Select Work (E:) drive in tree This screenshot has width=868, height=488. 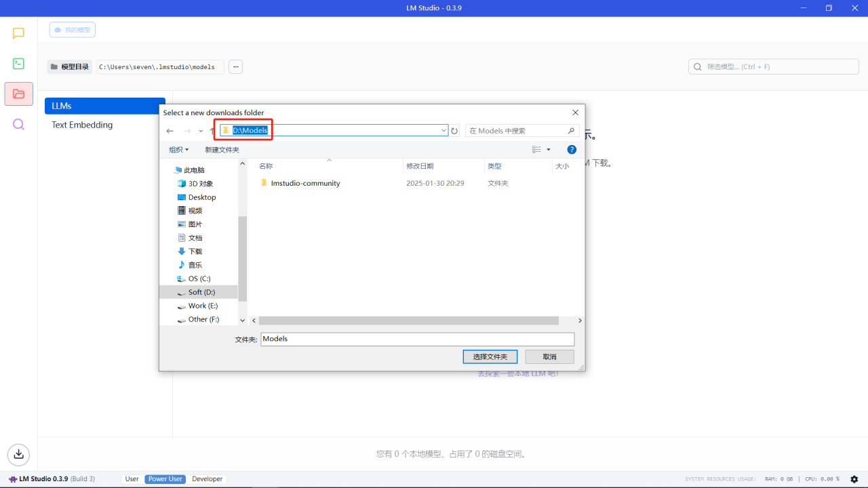pos(202,306)
